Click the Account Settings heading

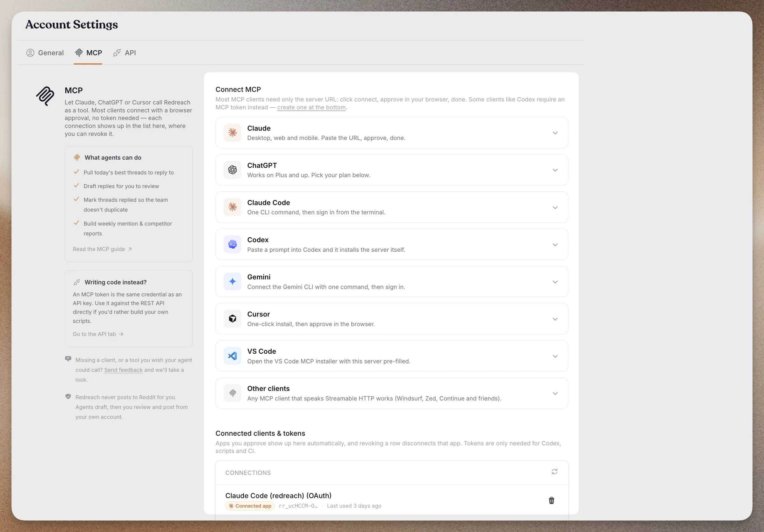72,24
